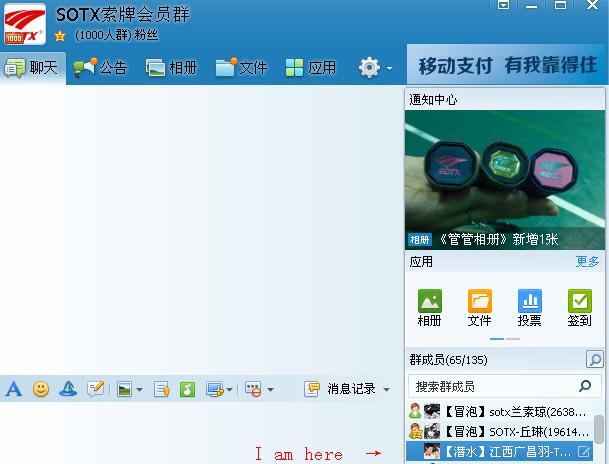Click the starred admin badge beside SOTX-丘琳
This screenshot has height=464, width=609.
[x=415, y=431]
